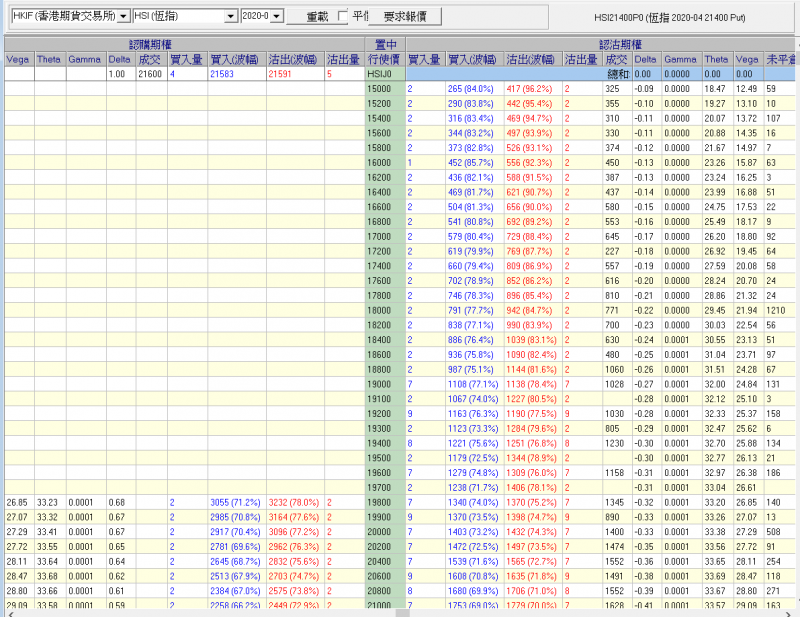Click the call-side Vega column header

coord(18,60)
